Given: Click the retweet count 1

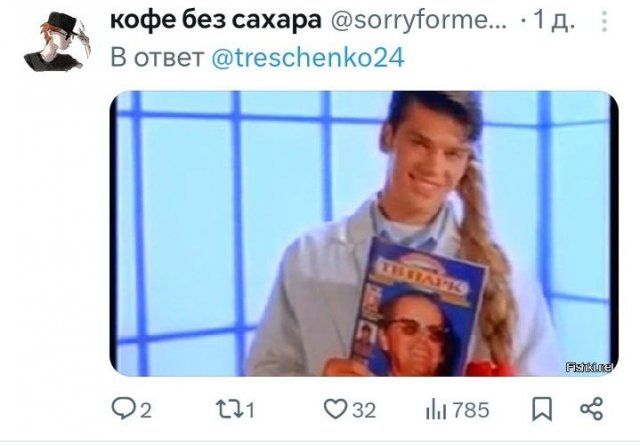Looking at the screenshot, I should (251, 410).
